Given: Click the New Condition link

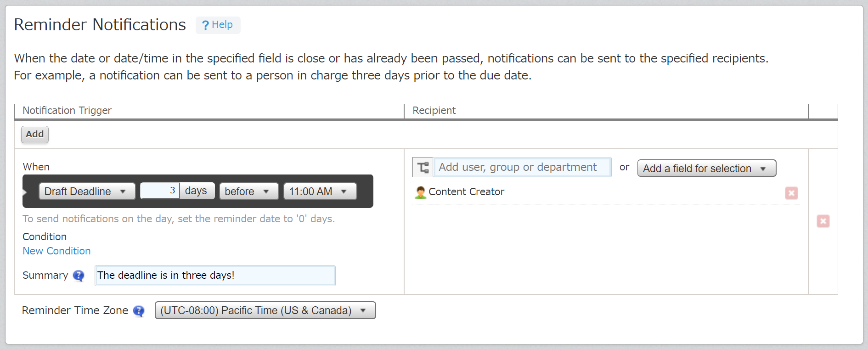Looking at the screenshot, I should (x=56, y=251).
